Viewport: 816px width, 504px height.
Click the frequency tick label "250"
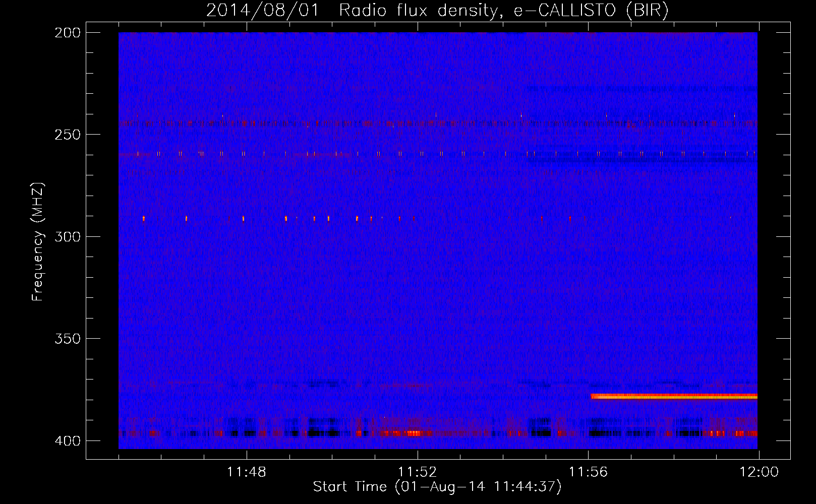67,135
